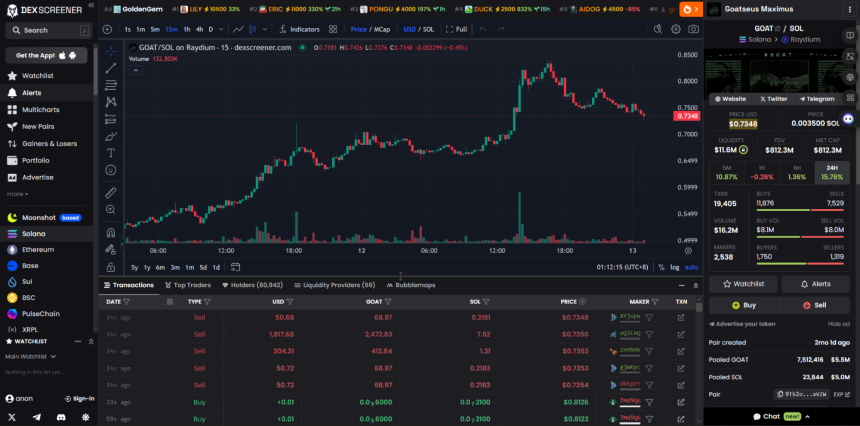
Task: Open the TYPE column filter
Action: pos(207,302)
